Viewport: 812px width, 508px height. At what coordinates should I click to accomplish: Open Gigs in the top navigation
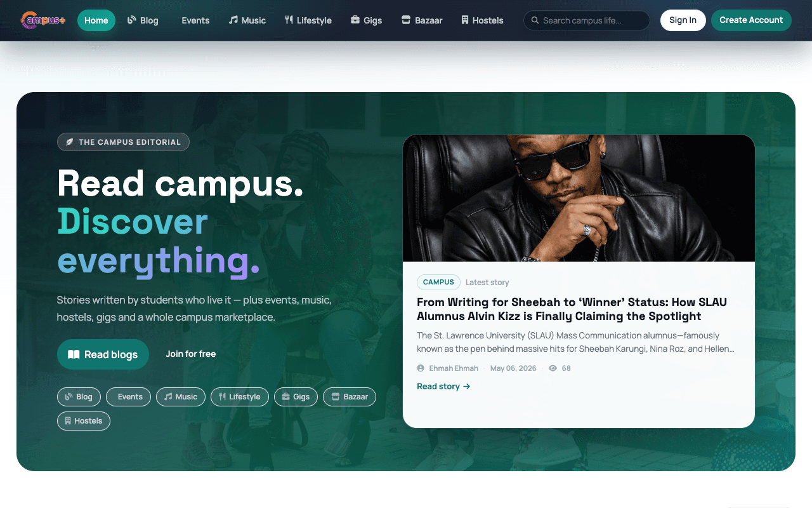click(x=366, y=20)
